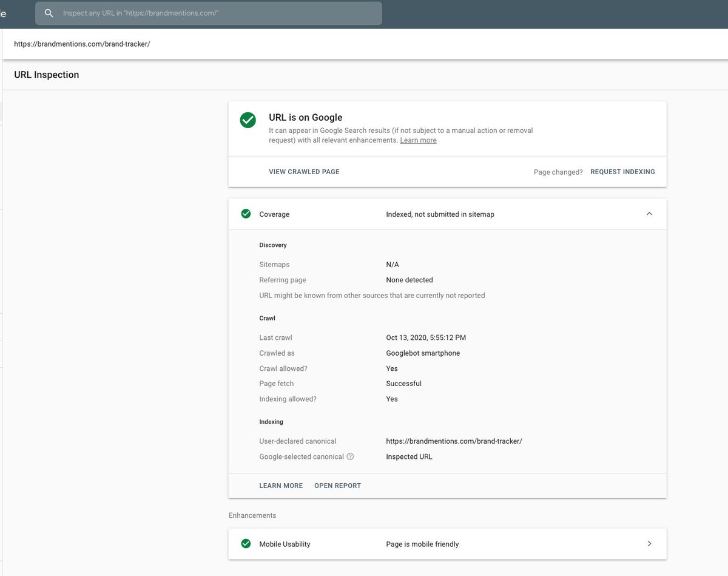
Task: Click LEARN MORE under Coverage
Action: pyautogui.click(x=281, y=486)
